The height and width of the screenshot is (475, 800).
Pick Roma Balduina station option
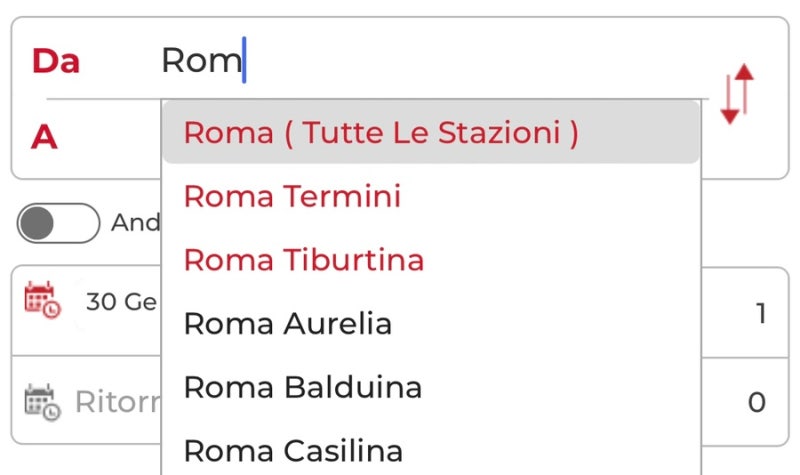tap(431, 387)
